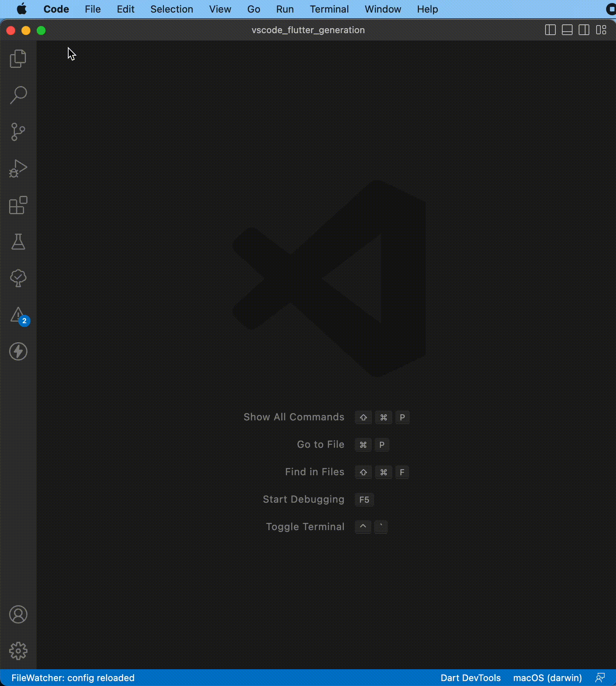The image size is (616, 686).
Task: Open the Accounts icon
Action: pos(18,614)
